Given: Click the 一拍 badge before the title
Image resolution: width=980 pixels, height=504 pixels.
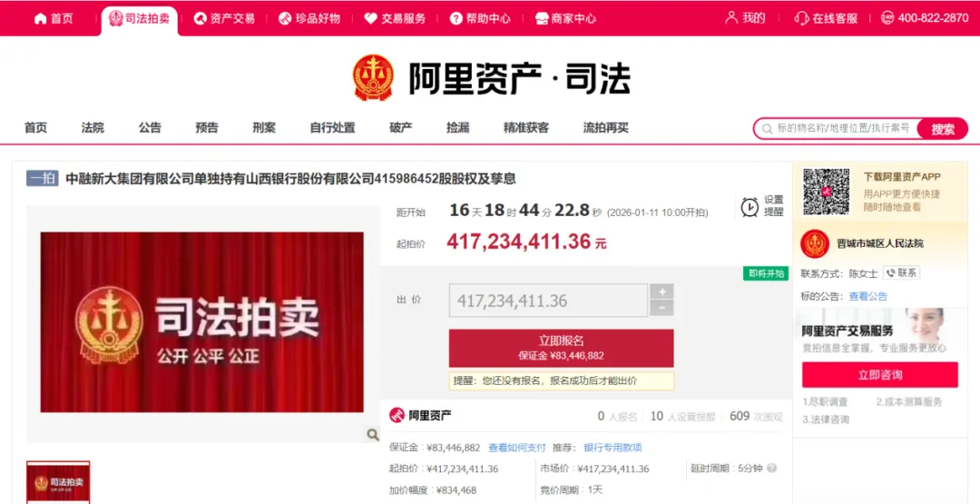Looking at the screenshot, I should pyautogui.click(x=43, y=178).
